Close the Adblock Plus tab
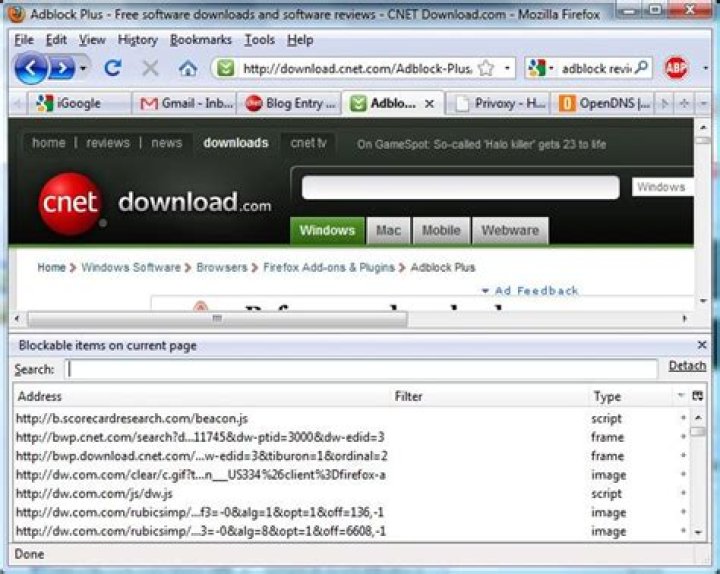 429,104
